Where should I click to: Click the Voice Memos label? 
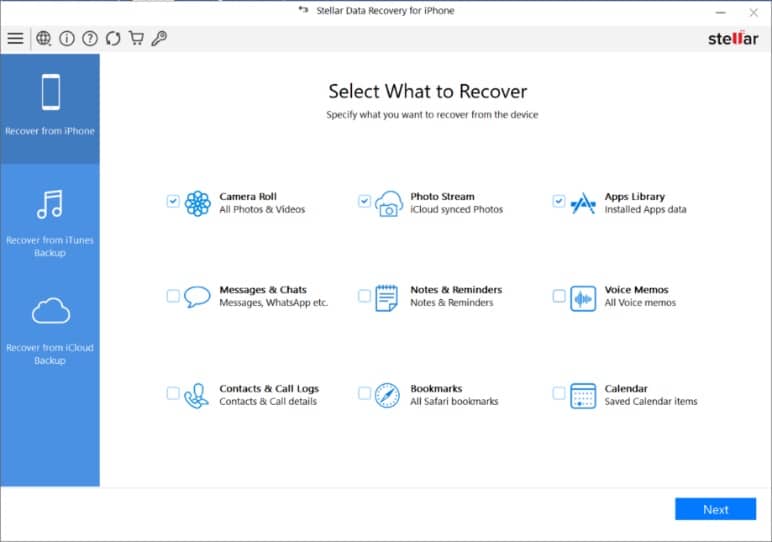tap(637, 290)
